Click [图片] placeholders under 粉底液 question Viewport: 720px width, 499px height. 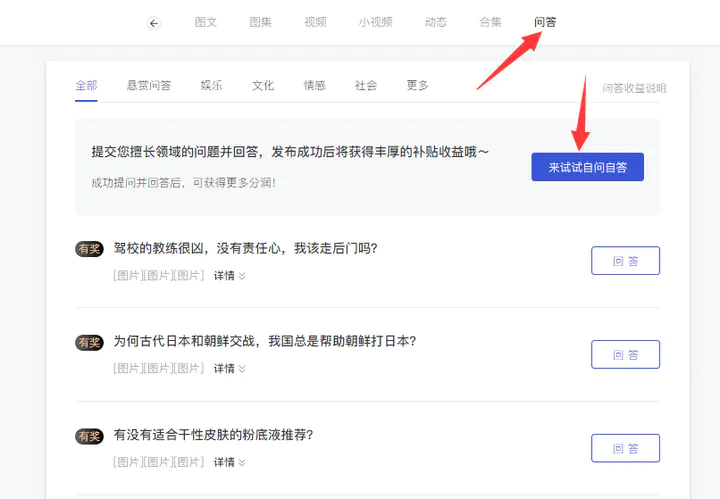pyautogui.click(x=158, y=462)
